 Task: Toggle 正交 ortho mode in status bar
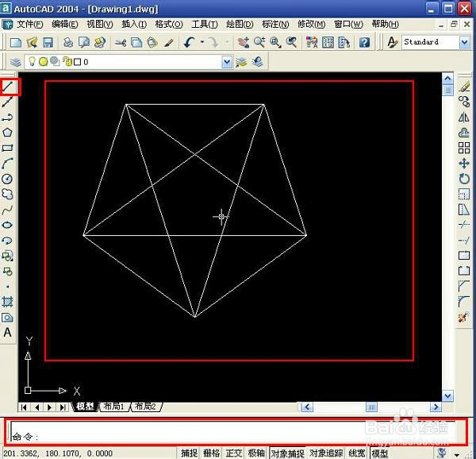point(234,453)
